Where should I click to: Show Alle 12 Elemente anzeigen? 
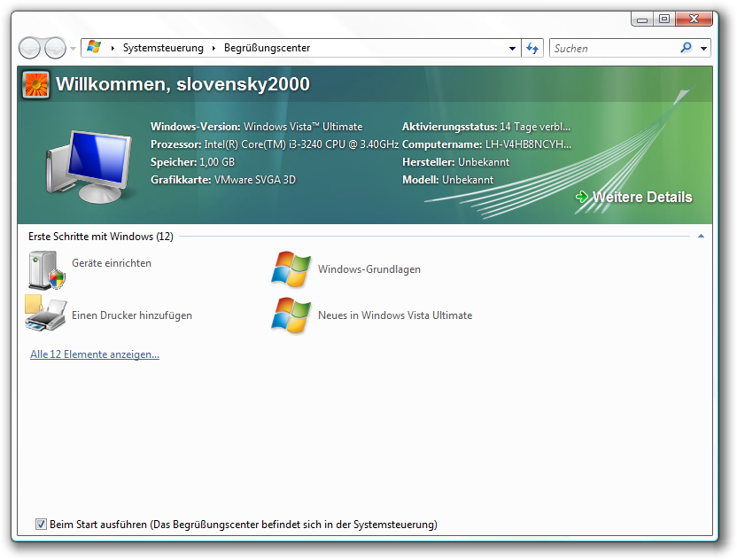(x=95, y=354)
